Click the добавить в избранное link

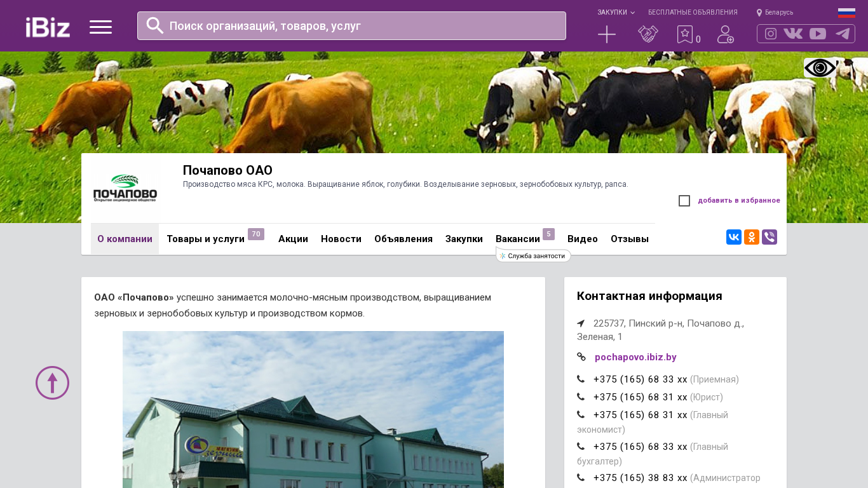739,201
